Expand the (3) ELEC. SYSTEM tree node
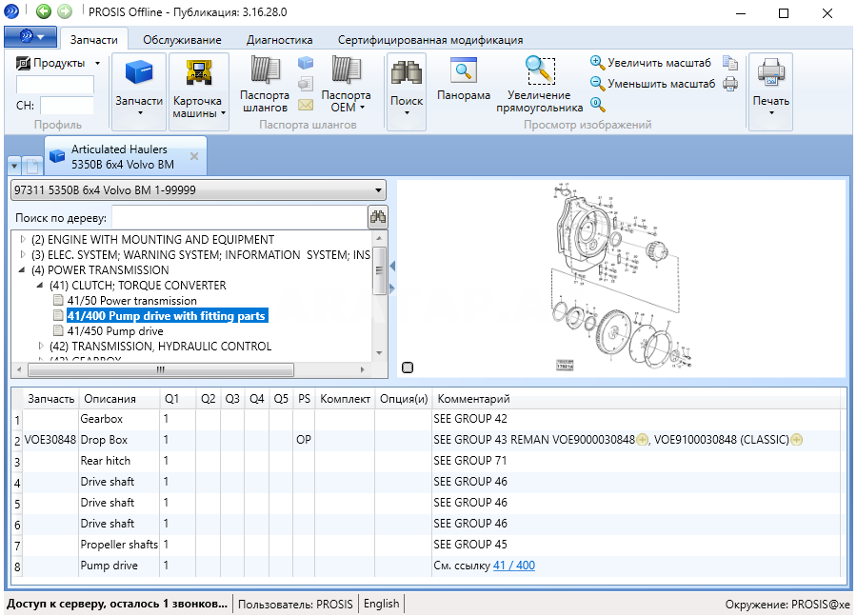 click(x=23, y=255)
